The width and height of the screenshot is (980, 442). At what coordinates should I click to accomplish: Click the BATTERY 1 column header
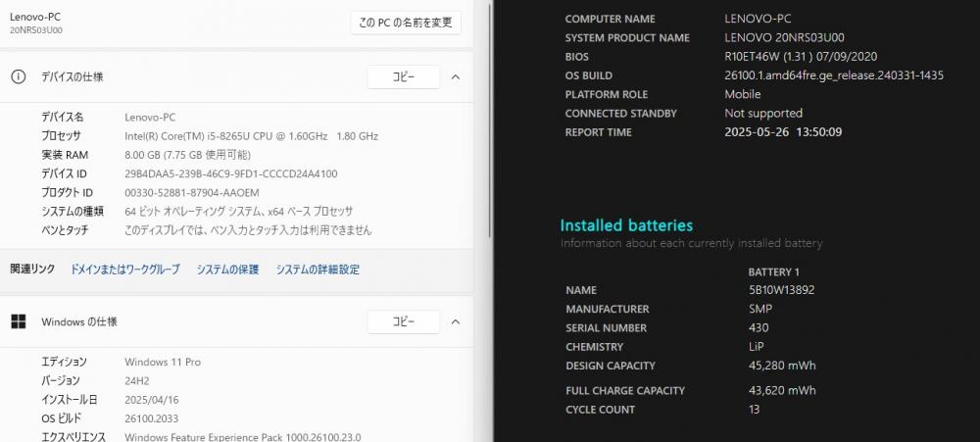point(774,271)
